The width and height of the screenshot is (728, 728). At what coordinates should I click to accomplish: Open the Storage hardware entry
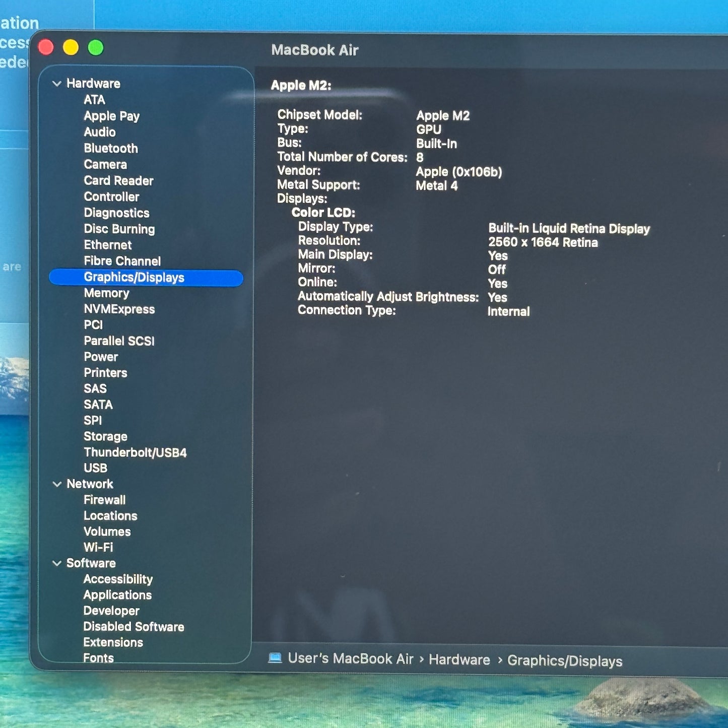[105, 436]
